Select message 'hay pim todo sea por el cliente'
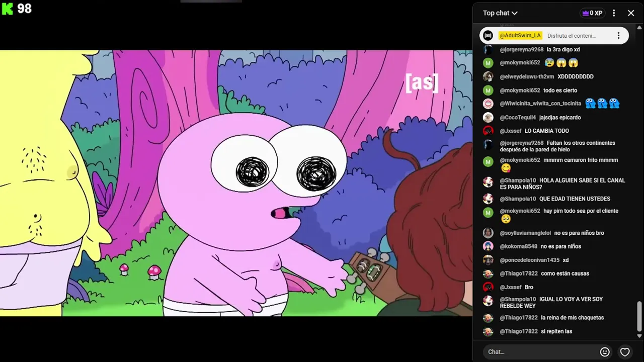Screen dimensions: 644x362 (x=581, y=211)
